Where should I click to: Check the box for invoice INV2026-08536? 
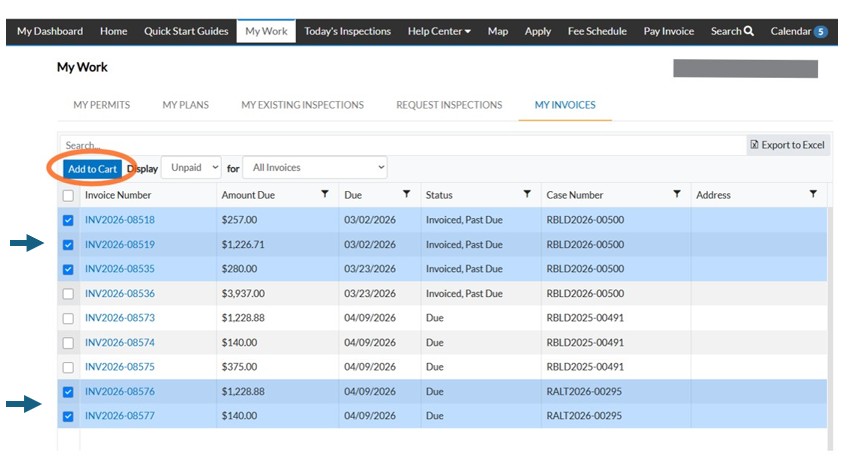pyautogui.click(x=68, y=294)
